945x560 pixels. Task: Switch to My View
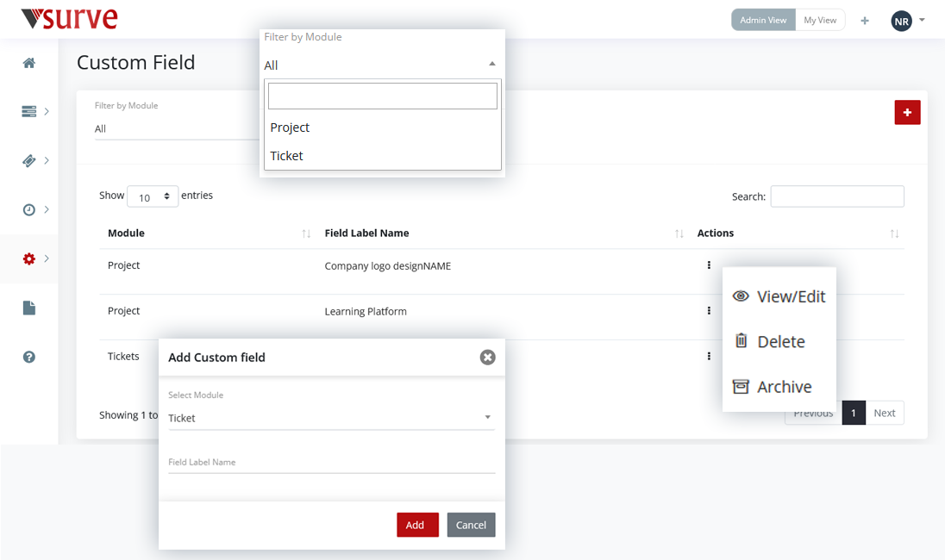[820, 20]
